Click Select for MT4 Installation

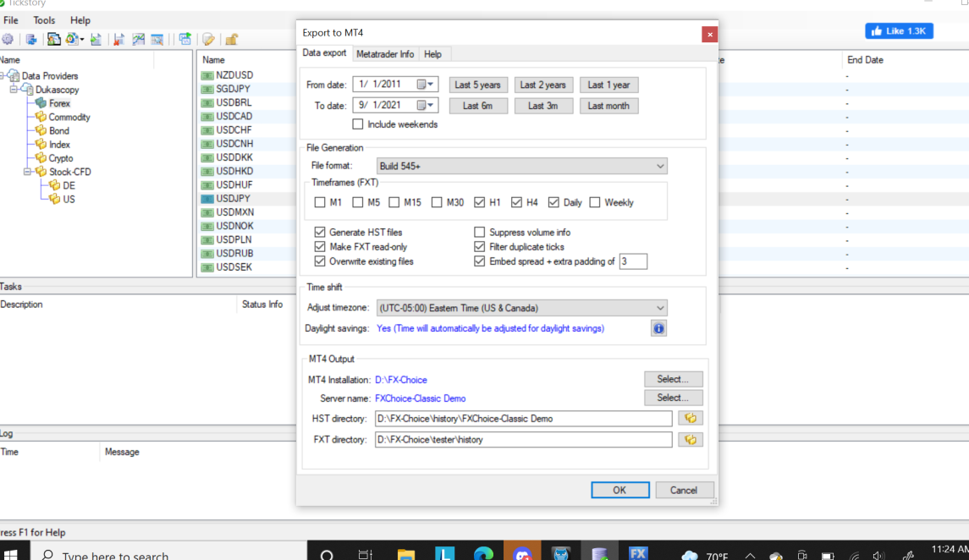pos(673,379)
